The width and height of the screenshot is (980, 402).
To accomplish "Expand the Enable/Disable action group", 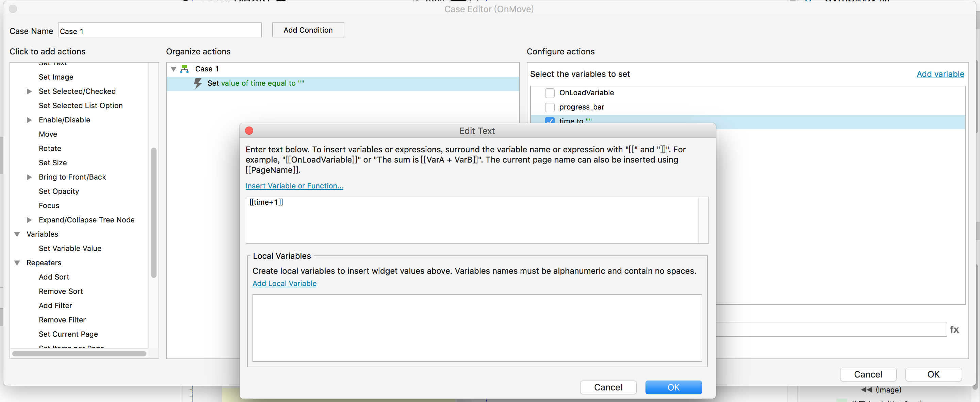I will coord(29,120).
